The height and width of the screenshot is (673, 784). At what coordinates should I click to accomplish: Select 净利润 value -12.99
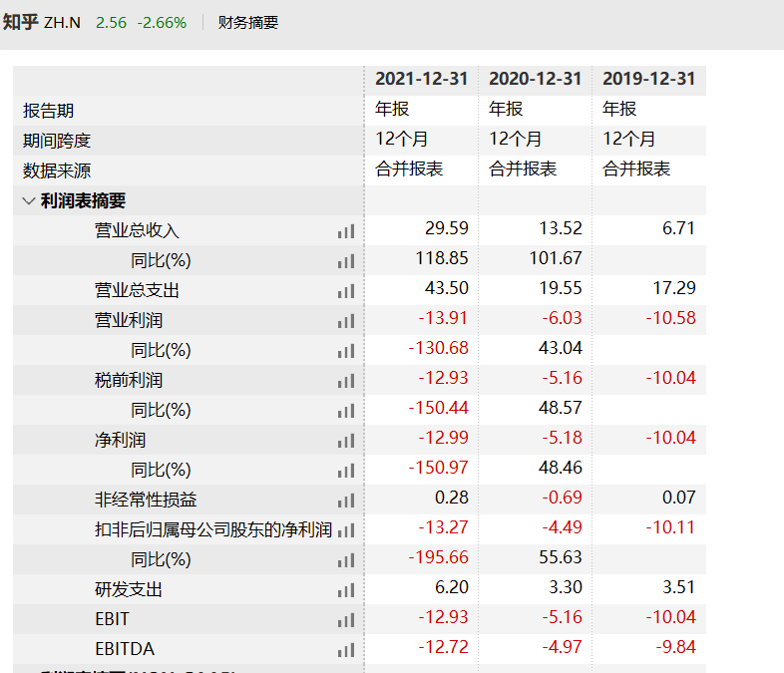point(443,438)
